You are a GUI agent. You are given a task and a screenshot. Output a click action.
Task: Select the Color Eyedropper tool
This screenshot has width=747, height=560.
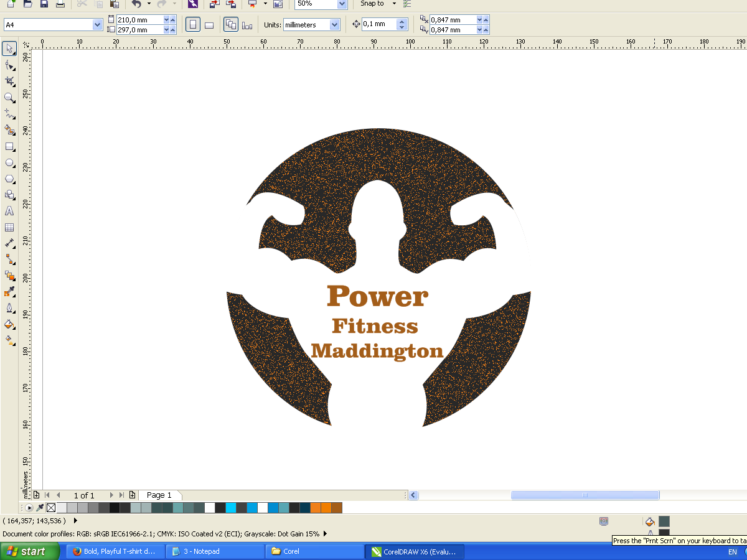9,291
